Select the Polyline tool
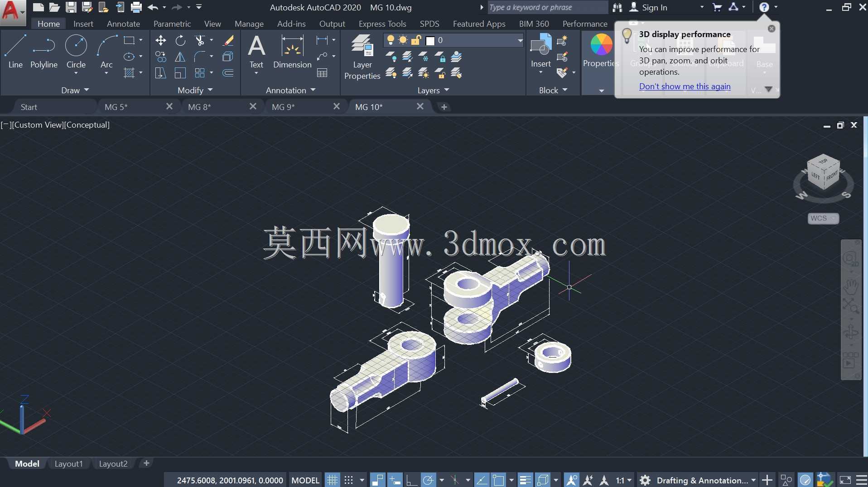 tap(44, 52)
